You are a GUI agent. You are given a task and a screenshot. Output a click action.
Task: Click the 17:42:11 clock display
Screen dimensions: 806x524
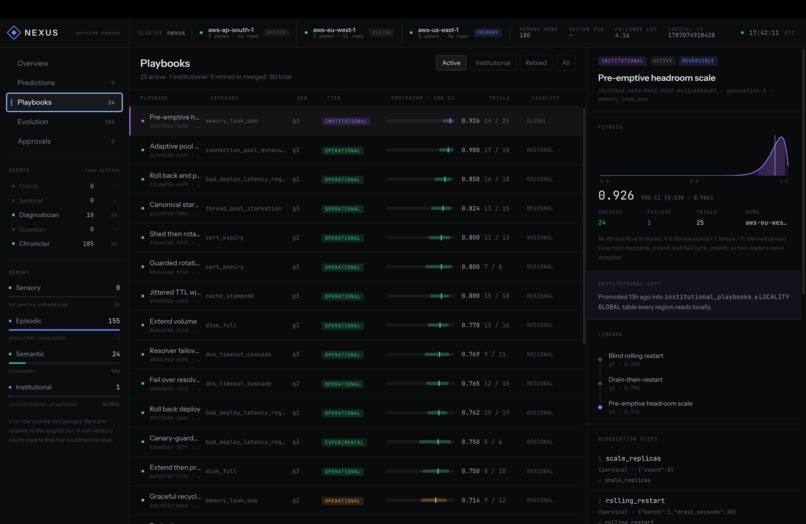[x=763, y=32]
